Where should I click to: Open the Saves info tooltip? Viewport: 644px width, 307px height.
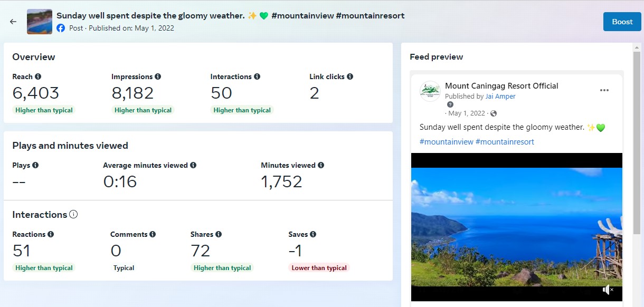[313, 234]
